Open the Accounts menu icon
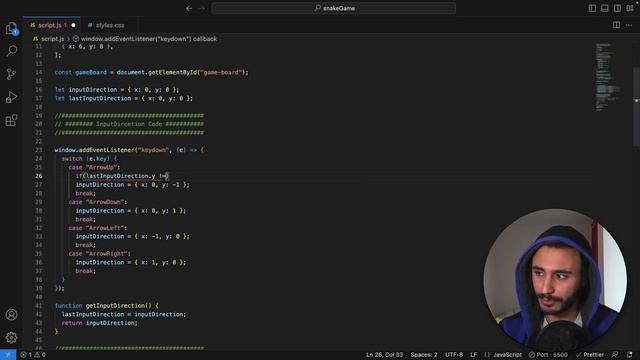The height and width of the screenshot is (360, 640). (11, 314)
